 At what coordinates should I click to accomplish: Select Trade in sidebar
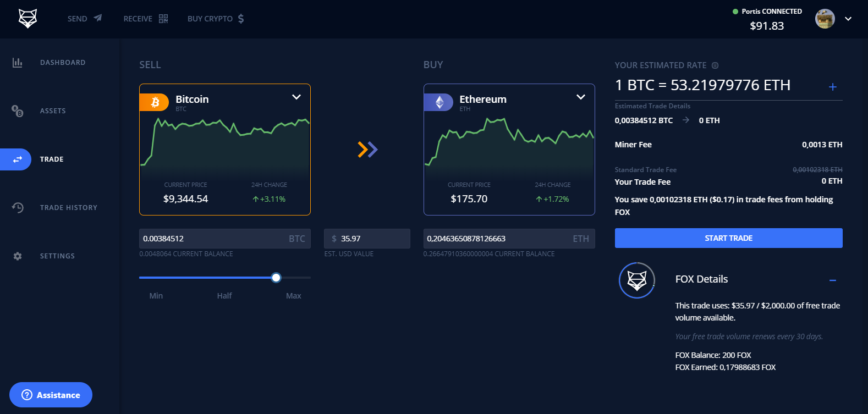pyautogui.click(x=52, y=159)
